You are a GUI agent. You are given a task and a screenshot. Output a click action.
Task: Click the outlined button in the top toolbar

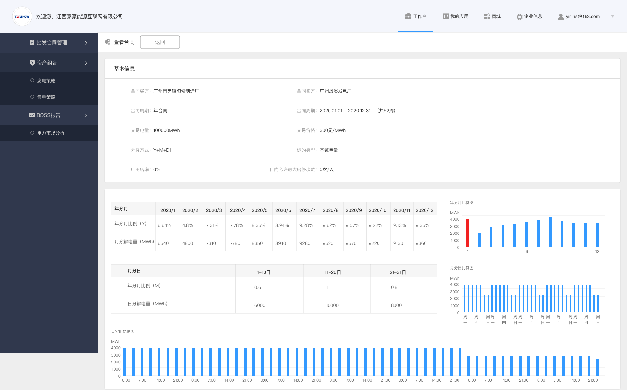coord(160,42)
